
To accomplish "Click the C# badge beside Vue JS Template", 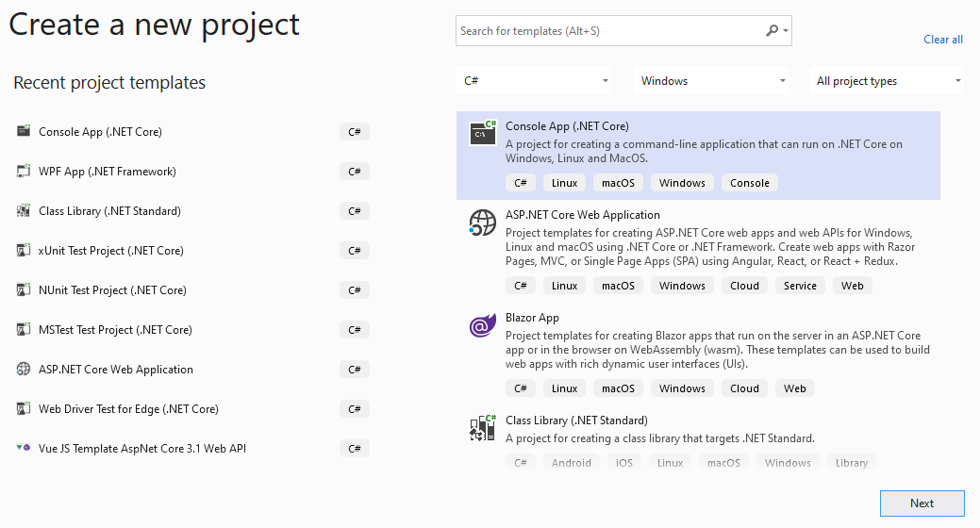I will click(x=355, y=449).
